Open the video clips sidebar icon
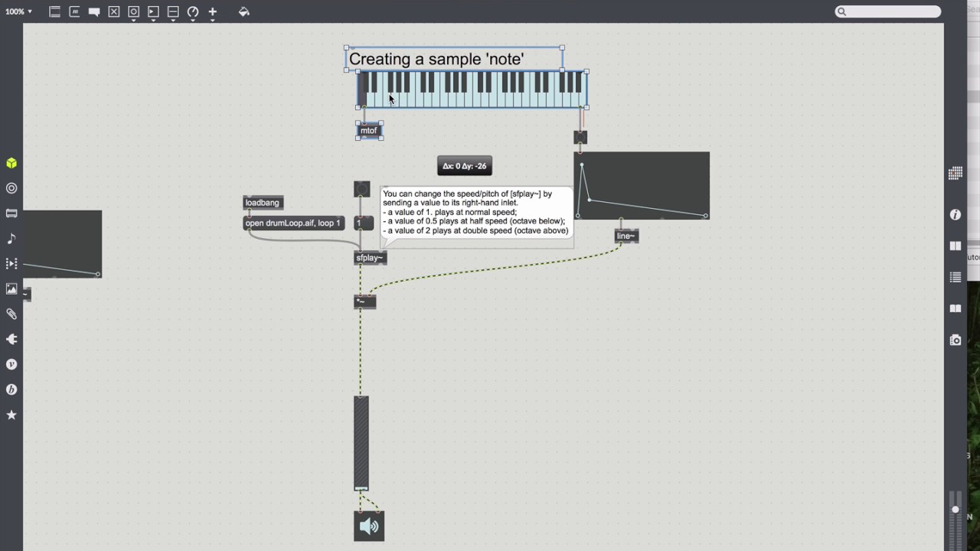980x551 pixels. tap(11, 263)
